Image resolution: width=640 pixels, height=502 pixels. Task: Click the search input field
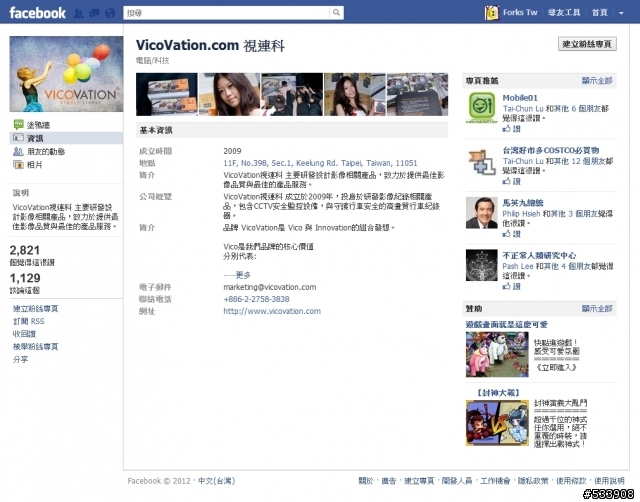click(227, 13)
